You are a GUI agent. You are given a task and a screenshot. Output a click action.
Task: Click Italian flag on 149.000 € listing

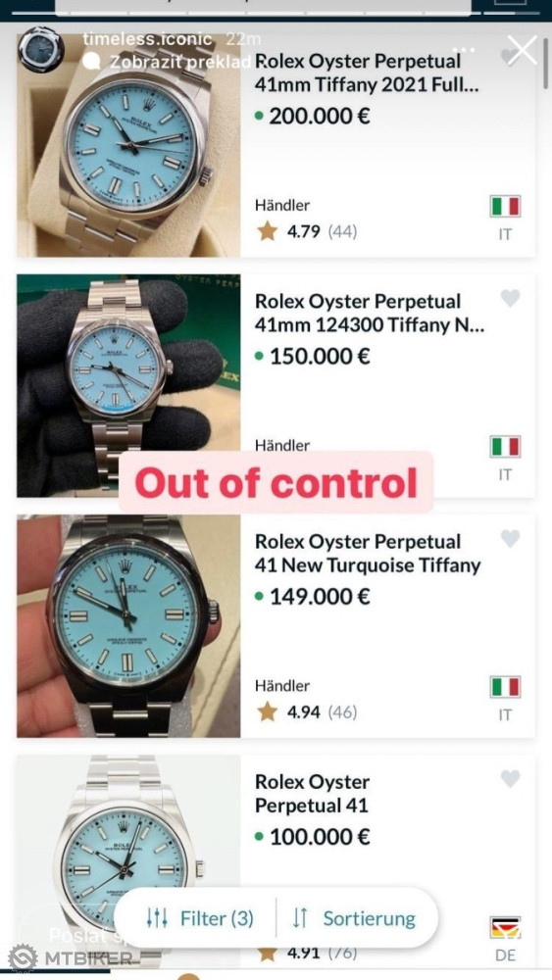pyautogui.click(x=505, y=687)
